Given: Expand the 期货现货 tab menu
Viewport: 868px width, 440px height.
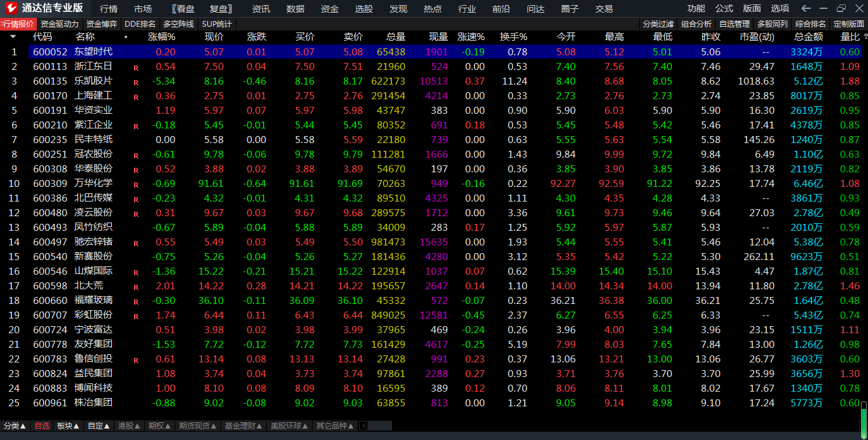Looking at the screenshot, I should (x=198, y=426).
